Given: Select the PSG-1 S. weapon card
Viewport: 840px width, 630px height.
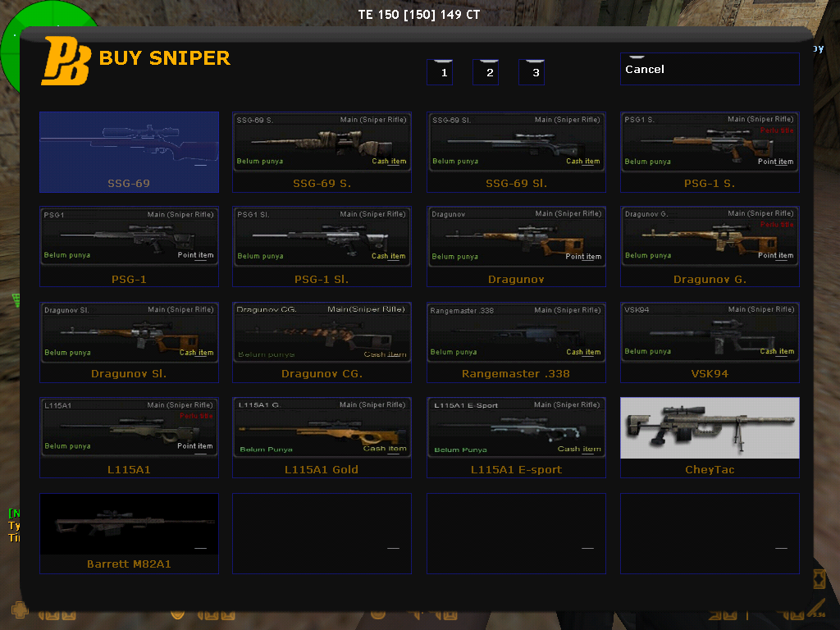Looking at the screenshot, I should 710,152.
